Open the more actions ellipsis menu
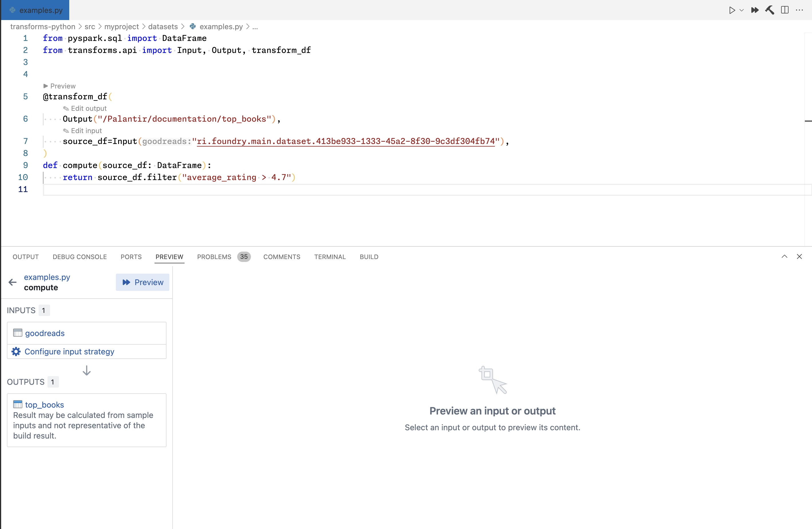This screenshot has width=812, height=529. 799,10
